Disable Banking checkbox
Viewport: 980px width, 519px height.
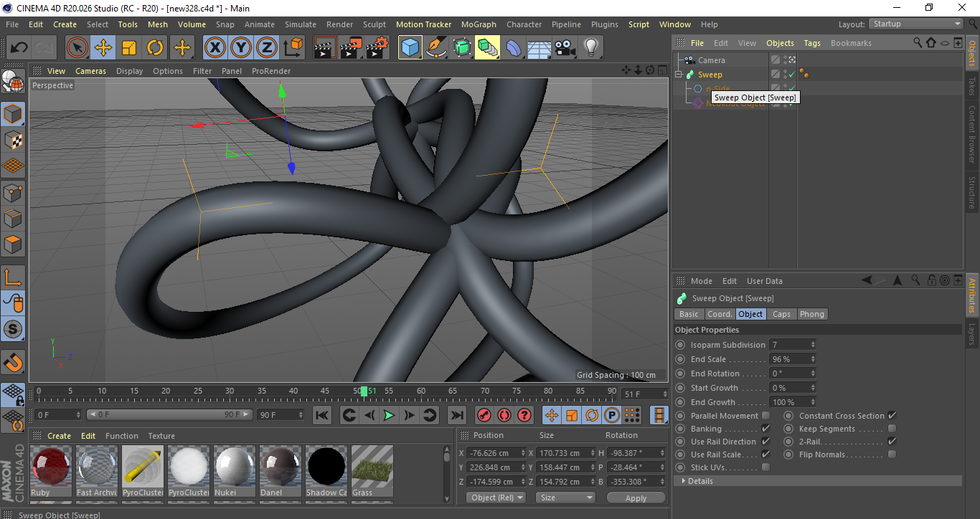tap(765, 429)
